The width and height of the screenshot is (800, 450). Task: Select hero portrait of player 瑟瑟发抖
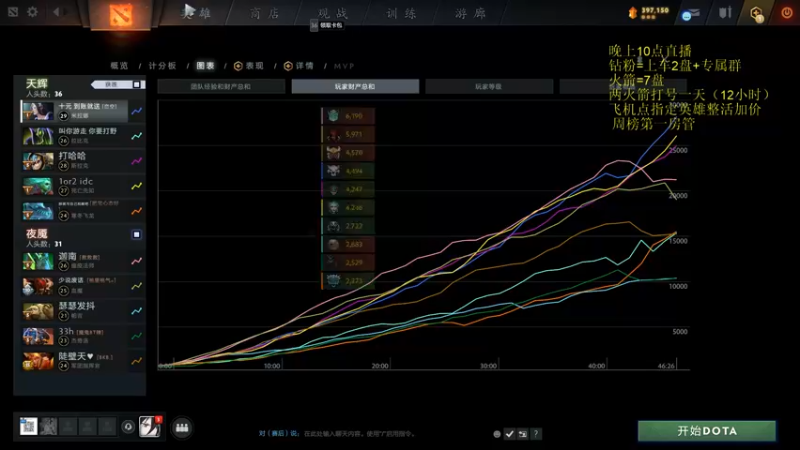tap(38, 311)
